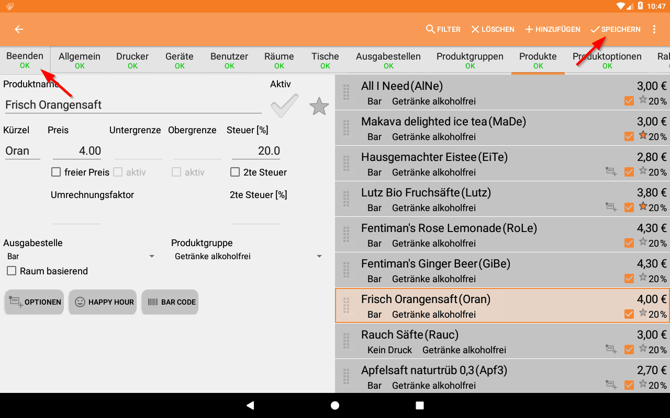Tap the back arrow icon
The height and width of the screenshot is (418, 670).
(x=19, y=30)
